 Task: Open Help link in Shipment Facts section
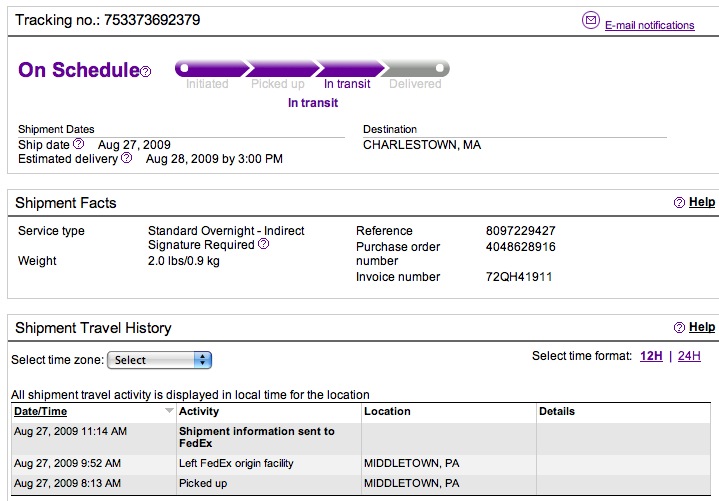coord(702,202)
